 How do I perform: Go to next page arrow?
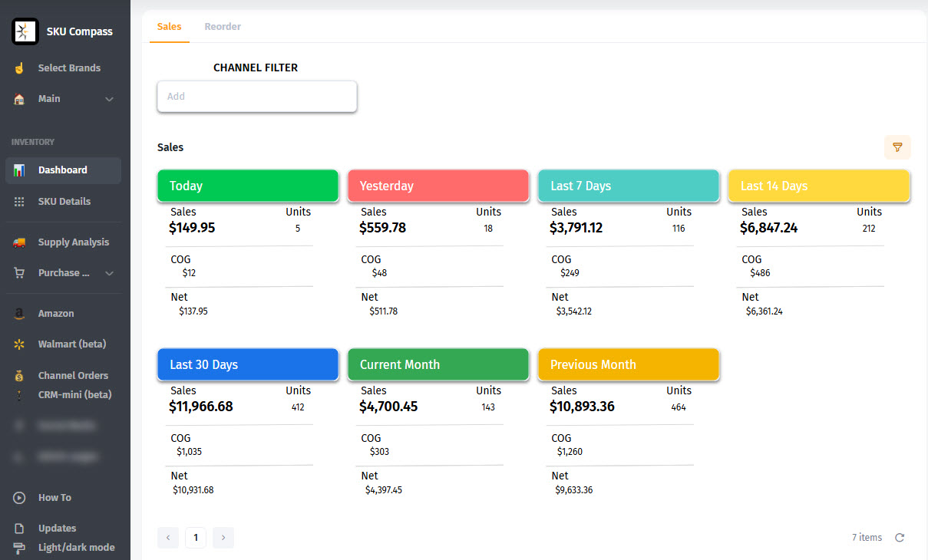(223, 538)
